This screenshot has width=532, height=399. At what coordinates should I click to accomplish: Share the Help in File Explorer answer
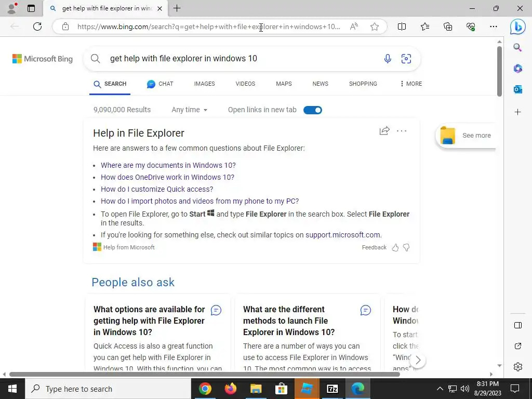click(384, 130)
